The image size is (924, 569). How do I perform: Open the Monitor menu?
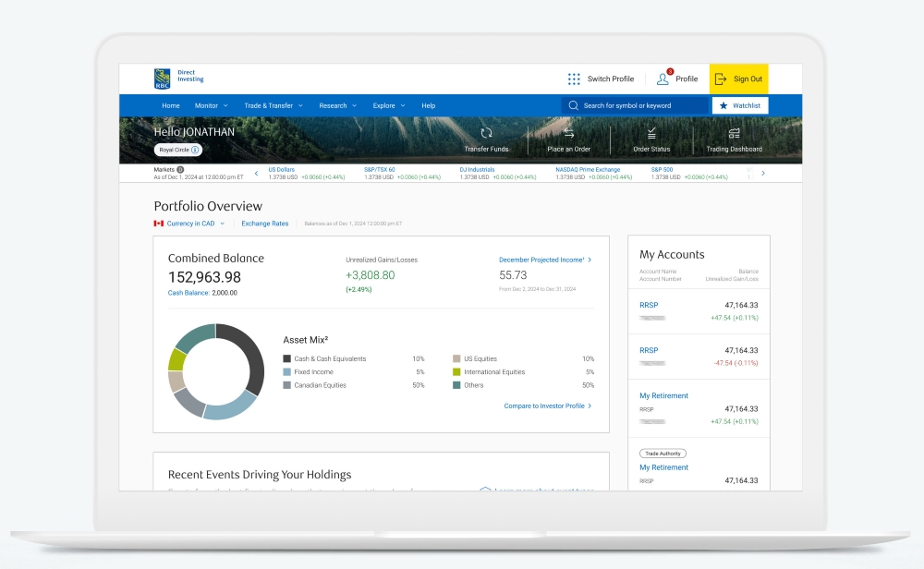206,105
